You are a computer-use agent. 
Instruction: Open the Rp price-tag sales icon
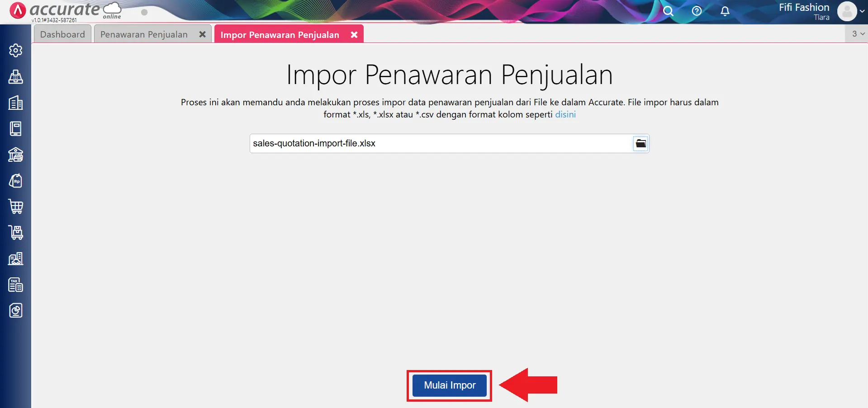[16, 180]
